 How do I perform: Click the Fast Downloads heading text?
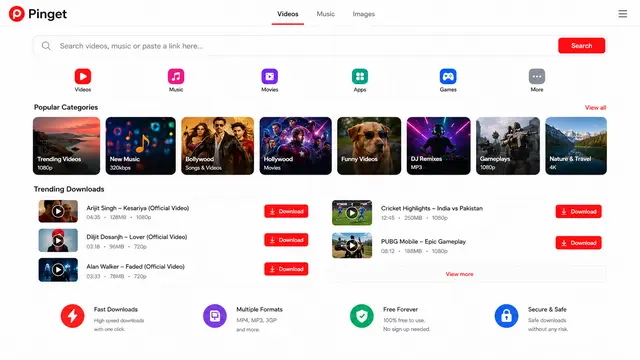click(x=116, y=309)
